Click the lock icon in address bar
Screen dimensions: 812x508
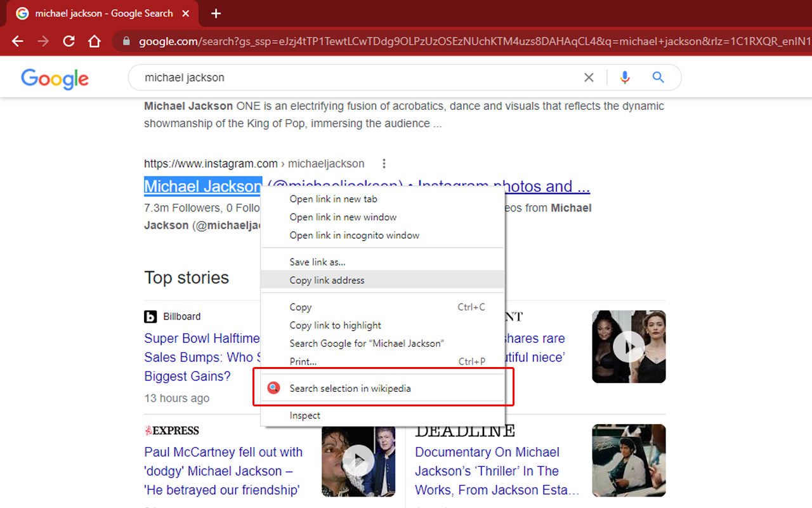coord(126,41)
